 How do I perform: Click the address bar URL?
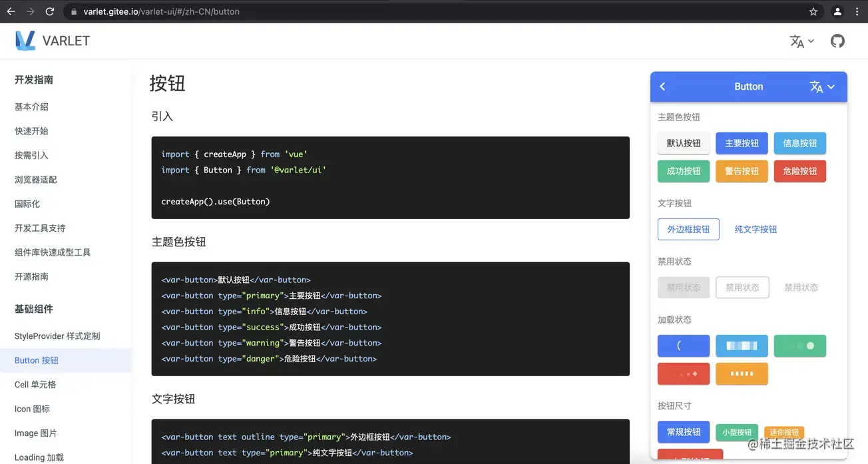(x=162, y=11)
